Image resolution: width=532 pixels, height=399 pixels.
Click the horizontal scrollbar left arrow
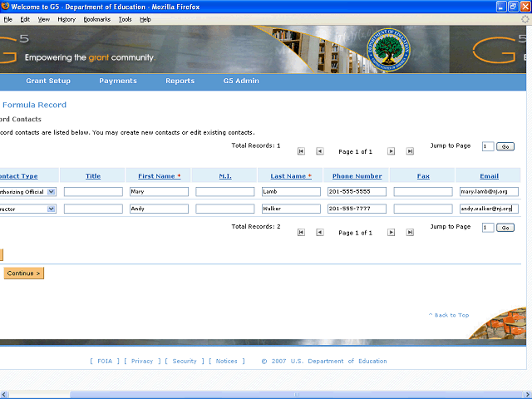click(x=3, y=395)
